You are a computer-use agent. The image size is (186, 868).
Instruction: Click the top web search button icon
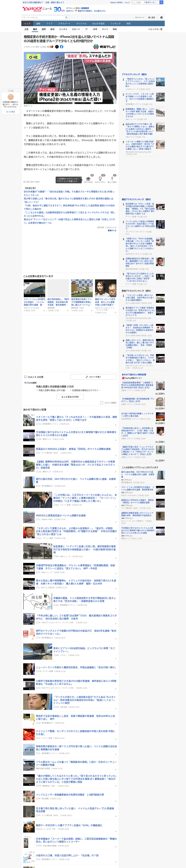[161, 2]
